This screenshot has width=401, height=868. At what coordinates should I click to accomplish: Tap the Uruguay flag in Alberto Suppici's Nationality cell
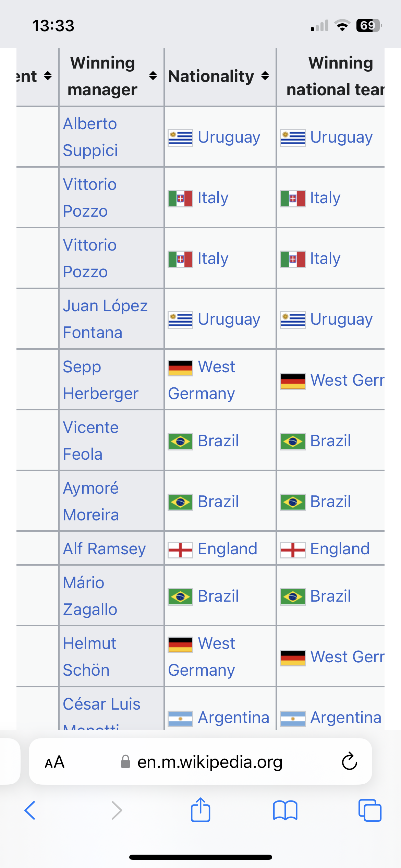180,138
